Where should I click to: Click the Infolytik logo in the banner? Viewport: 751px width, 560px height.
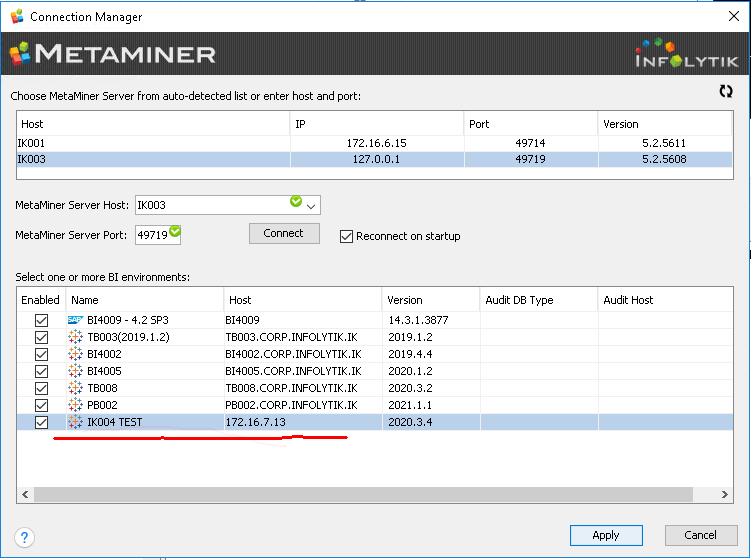coord(686,54)
